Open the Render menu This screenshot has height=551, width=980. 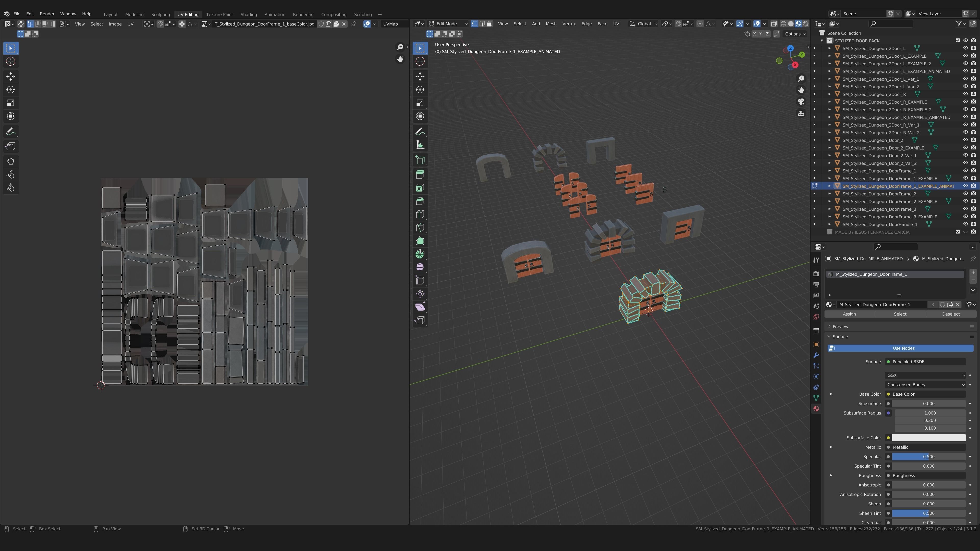point(47,14)
